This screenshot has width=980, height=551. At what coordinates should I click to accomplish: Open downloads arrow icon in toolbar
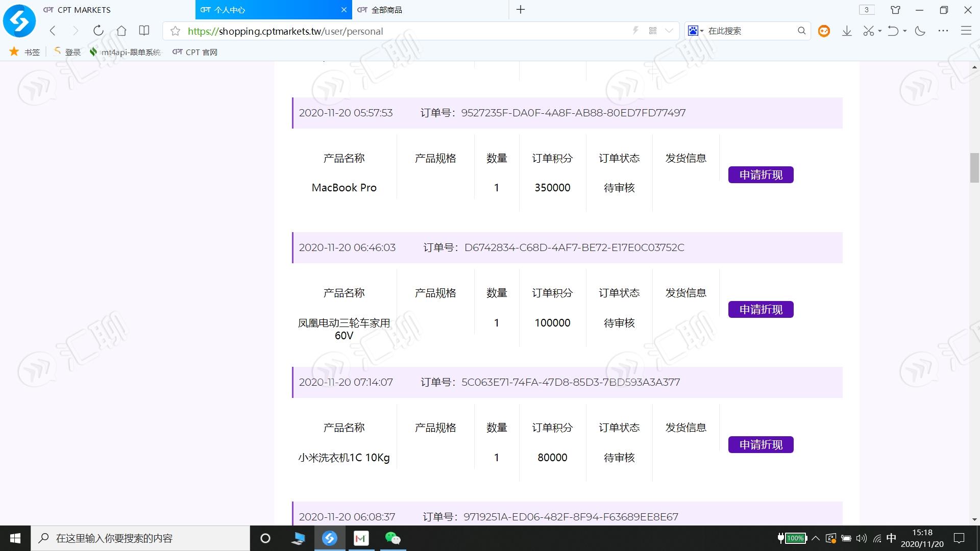[x=847, y=31]
